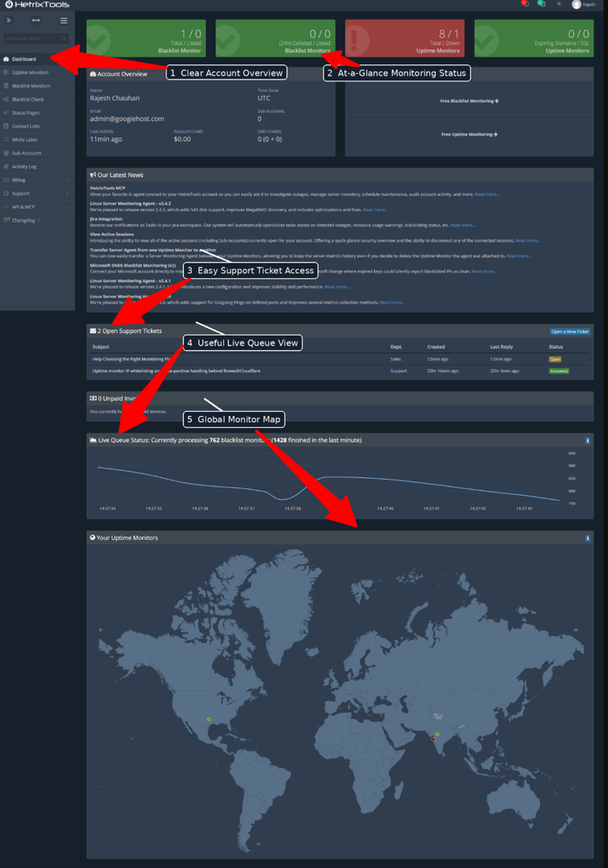Click the Status Pages megaphone icon
The height and width of the screenshot is (868, 608).
pos(6,113)
